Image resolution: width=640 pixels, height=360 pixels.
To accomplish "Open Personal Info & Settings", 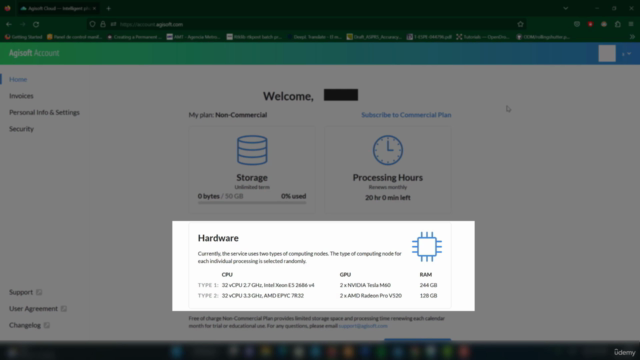I will 44,112.
